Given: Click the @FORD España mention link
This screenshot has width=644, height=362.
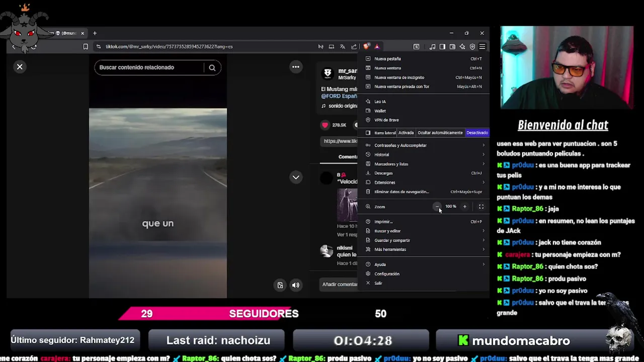Looking at the screenshot, I should 339,96.
